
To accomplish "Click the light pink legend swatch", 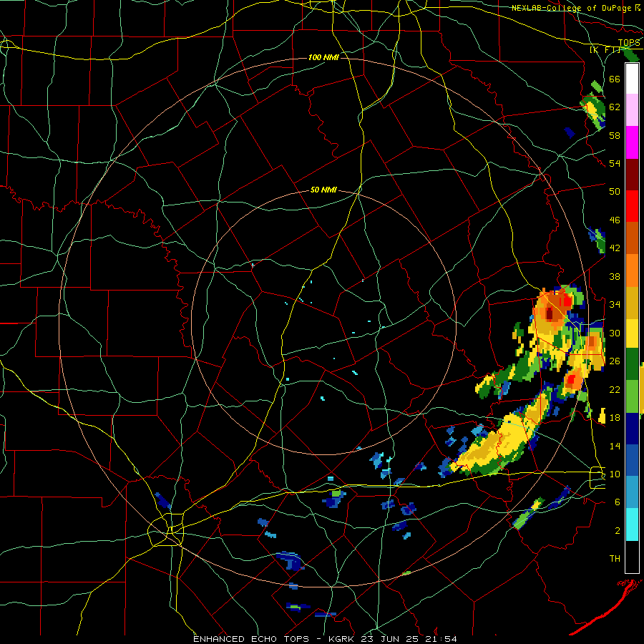I will [632, 109].
